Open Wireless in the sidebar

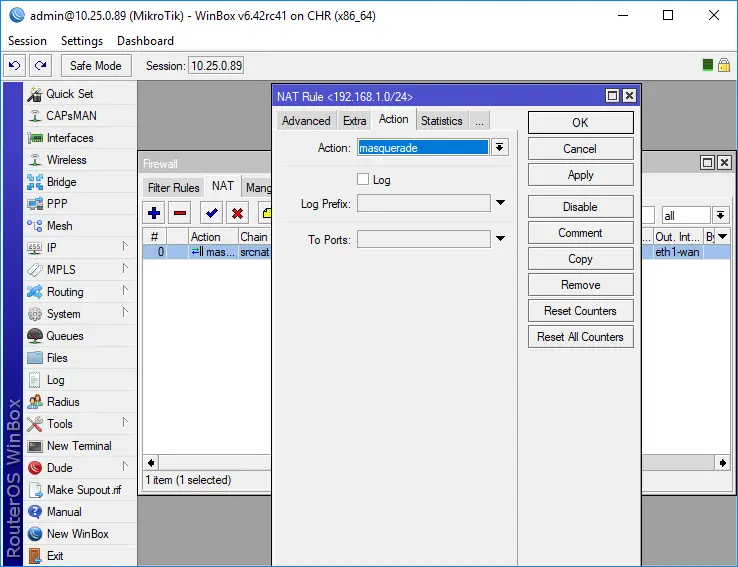pyautogui.click(x=80, y=160)
